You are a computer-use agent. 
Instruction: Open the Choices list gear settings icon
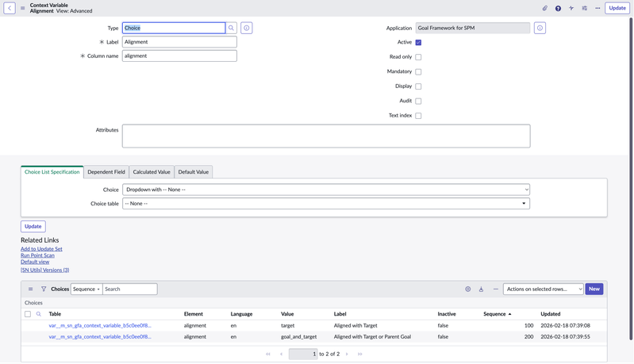(x=467, y=289)
